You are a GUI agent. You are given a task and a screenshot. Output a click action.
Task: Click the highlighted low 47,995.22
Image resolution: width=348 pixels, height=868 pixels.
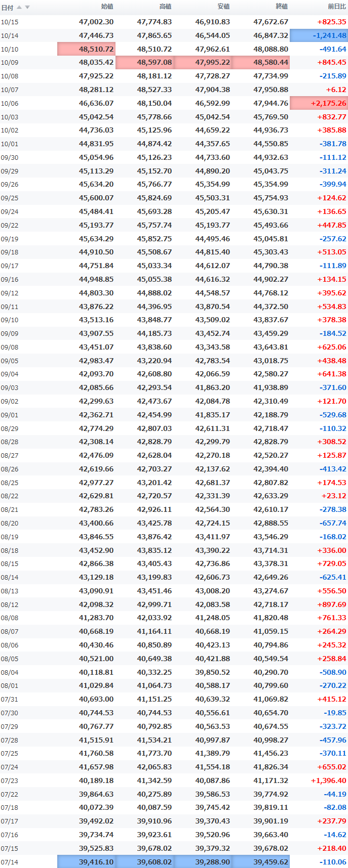(x=203, y=63)
